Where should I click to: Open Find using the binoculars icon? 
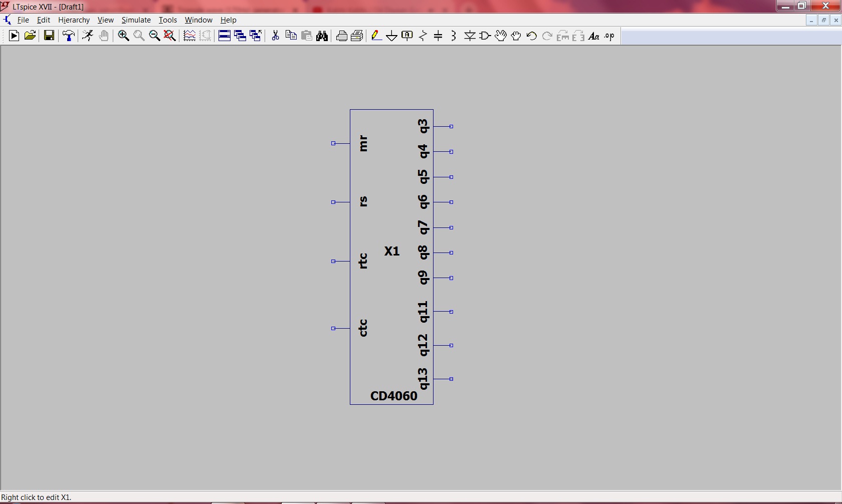(322, 36)
